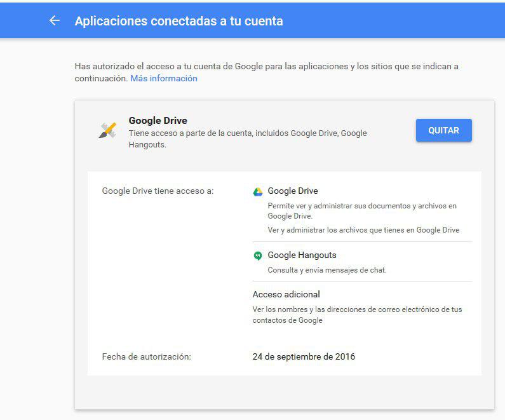Click the text Consulta y envía mensajes de chat
The image size is (505, 420).
[x=327, y=270]
